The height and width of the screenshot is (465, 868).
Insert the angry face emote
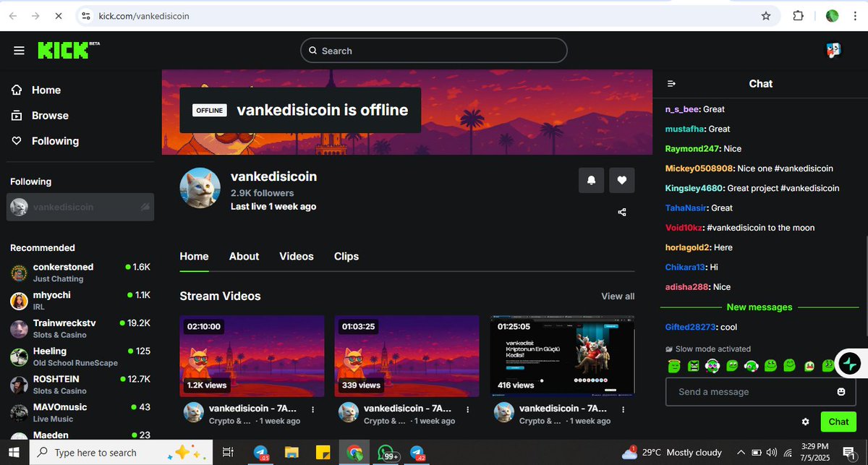694,366
